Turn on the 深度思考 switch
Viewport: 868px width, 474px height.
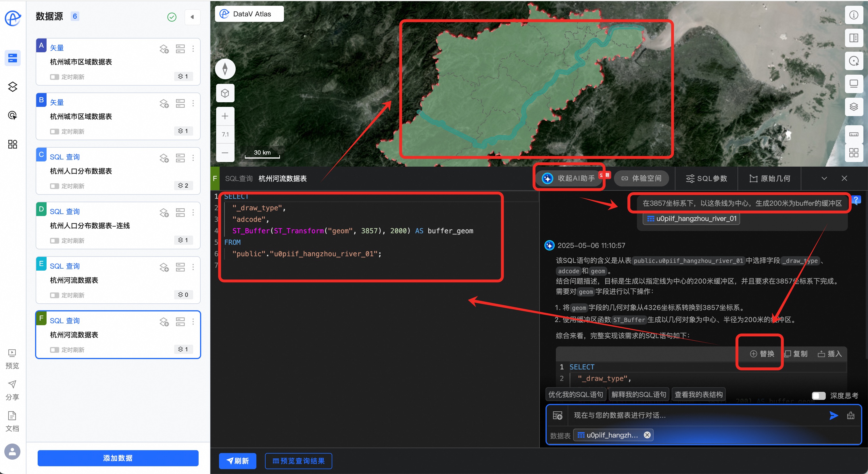tap(819, 396)
